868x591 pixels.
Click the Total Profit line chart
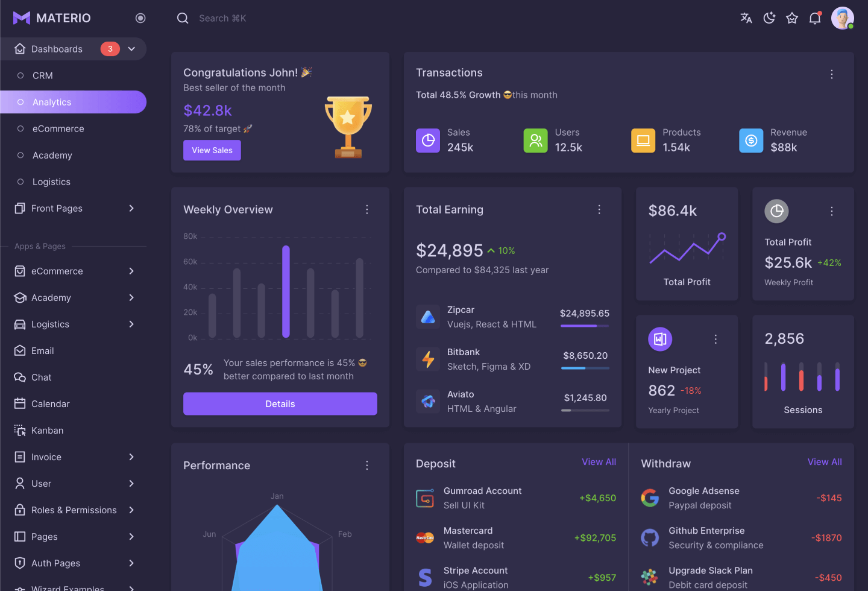pos(687,248)
